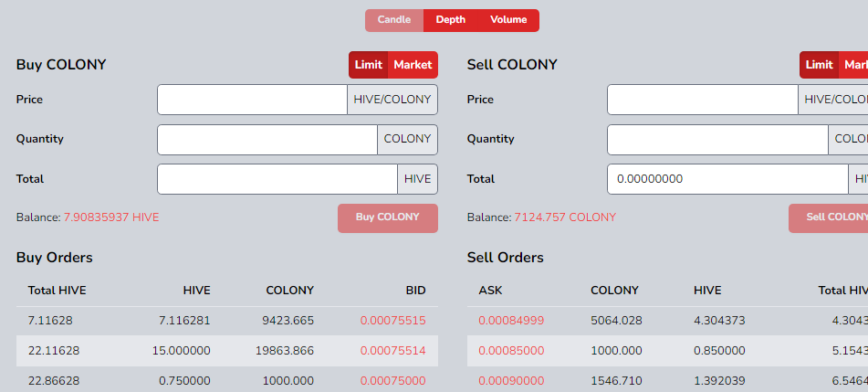The height and width of the screenshot is (392, 868).
Task: Click Total HIVE value 22.86628
Action: (x=53, y=381)
